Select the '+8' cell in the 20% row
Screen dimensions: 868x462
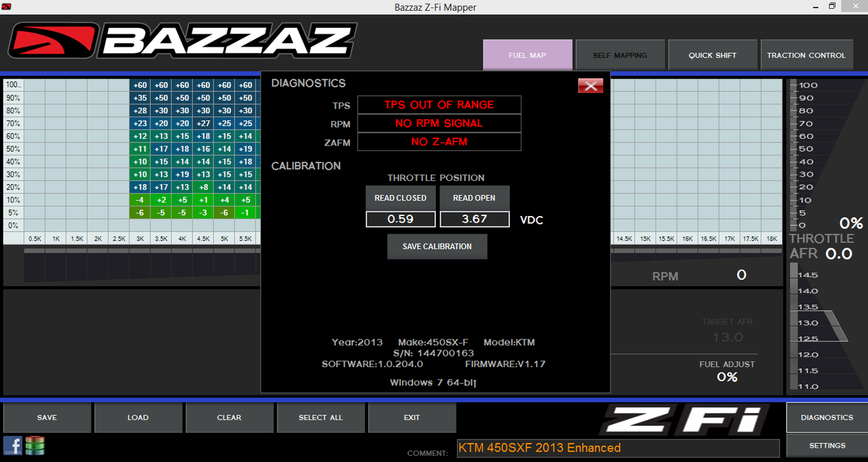tap(203, 187)
